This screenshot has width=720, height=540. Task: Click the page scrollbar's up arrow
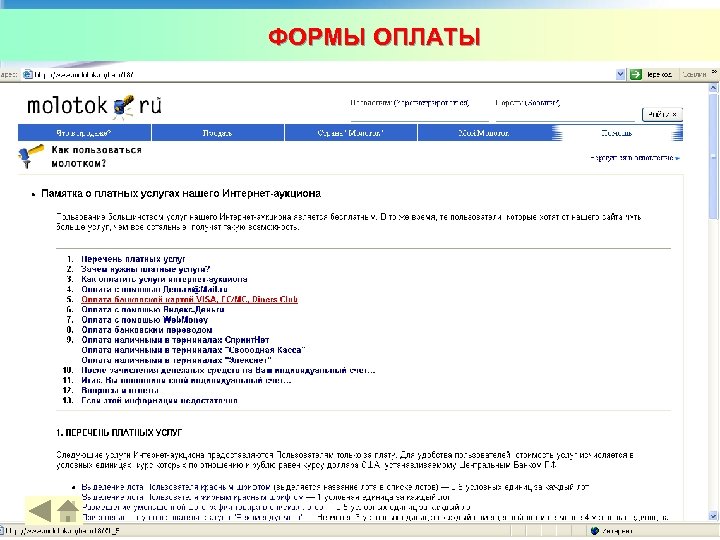pyautogui.click(x=714, y=87)
